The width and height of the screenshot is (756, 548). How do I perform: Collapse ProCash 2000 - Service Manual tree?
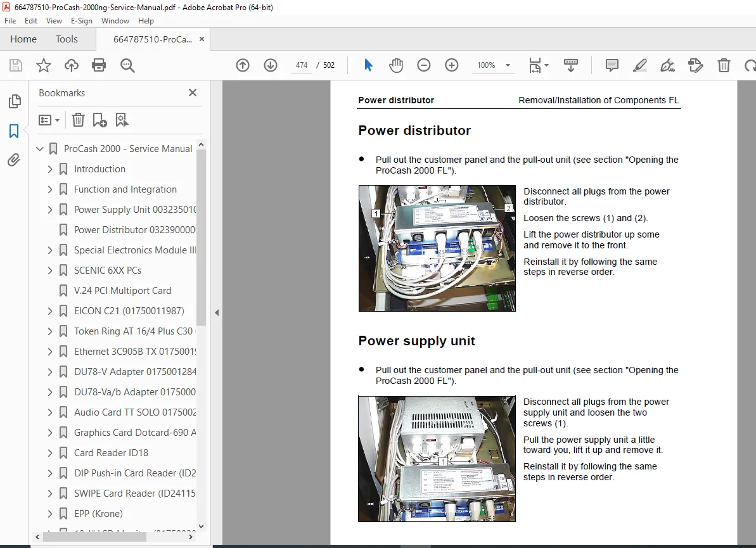pyautogui.click(x=40, y=149)
